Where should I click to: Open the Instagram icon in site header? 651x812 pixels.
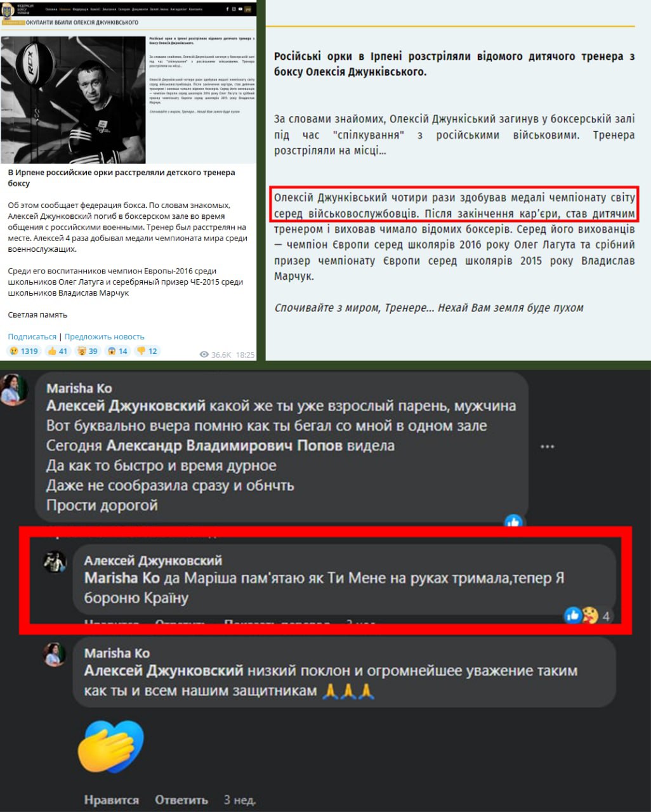coord(234,9)
